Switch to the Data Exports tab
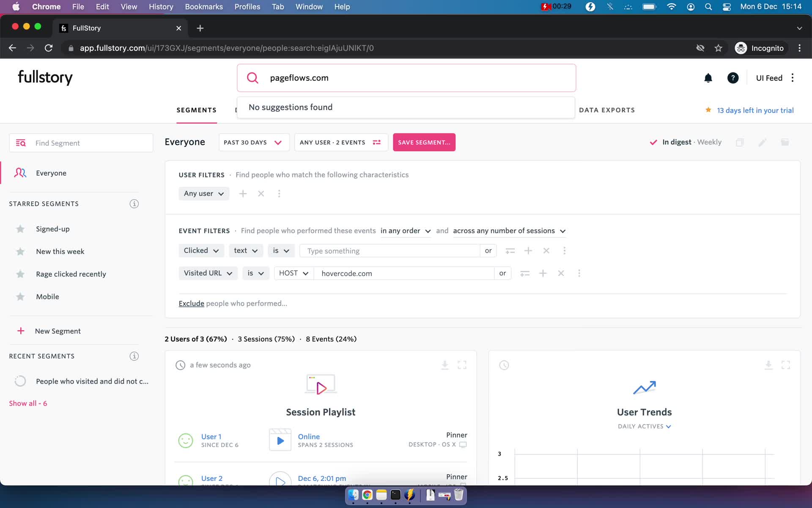Image resolution: width=812 pixels, height=508 pixels. [607, 110]
